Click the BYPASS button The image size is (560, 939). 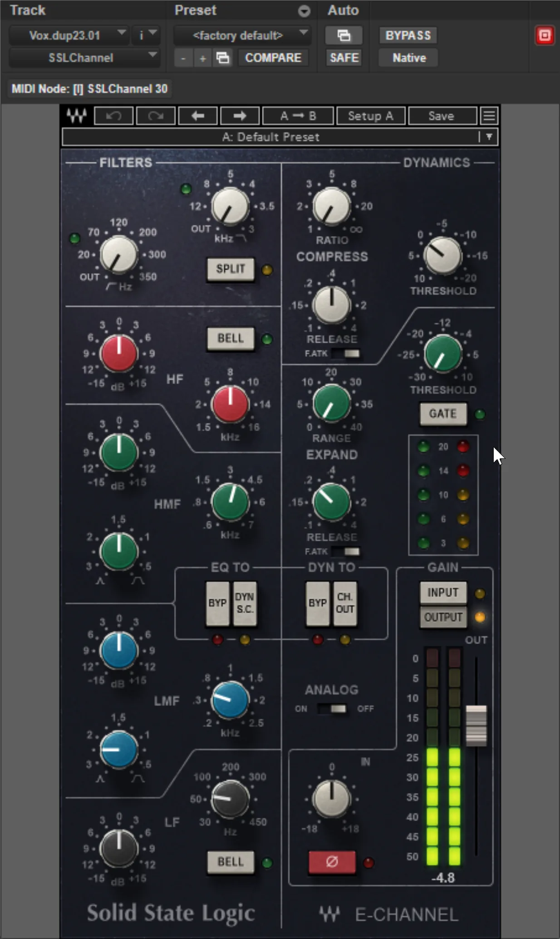point(408,35)
